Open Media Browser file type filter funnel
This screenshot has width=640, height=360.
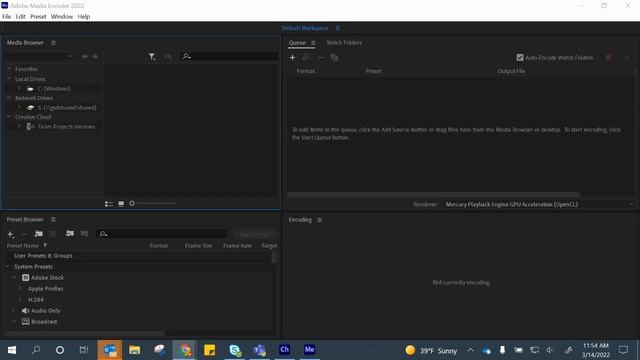click(x=152, y=56)
